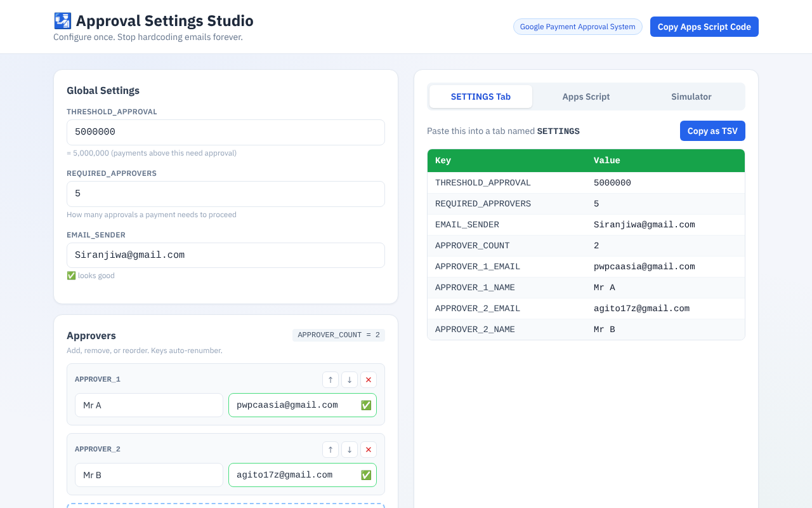Open the Simulator tab
812x508 pixels.
[x=691, y=97]
